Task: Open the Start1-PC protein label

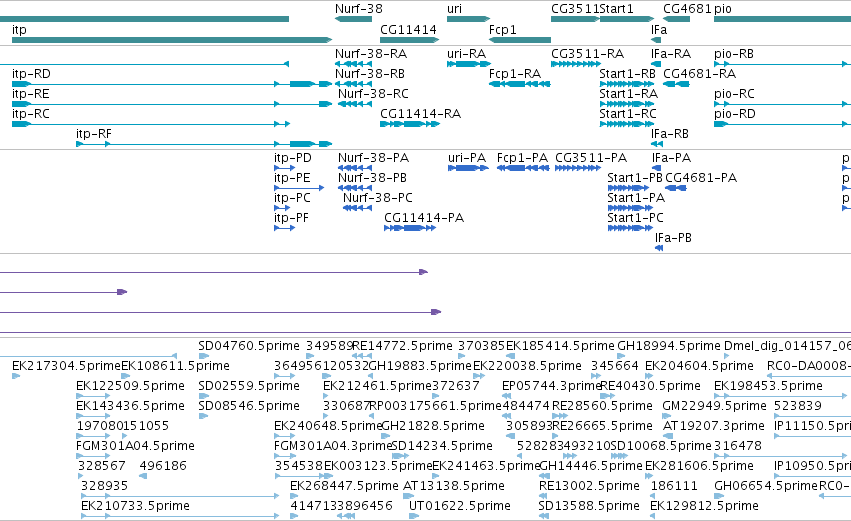Action: [636, 218]
